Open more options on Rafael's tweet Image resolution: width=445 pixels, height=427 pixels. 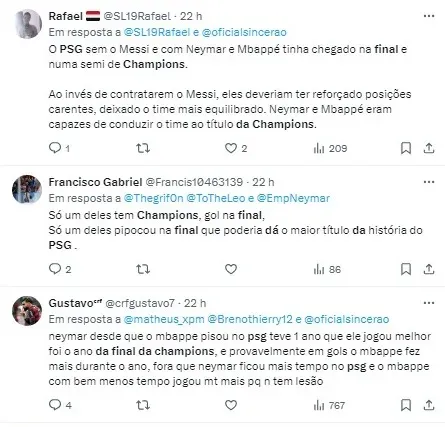[x=429, y=16]
